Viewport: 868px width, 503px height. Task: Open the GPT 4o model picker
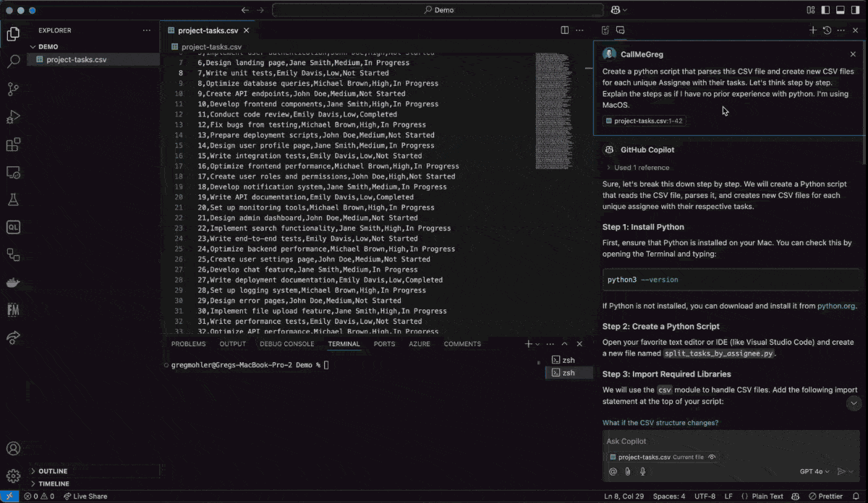815,471
